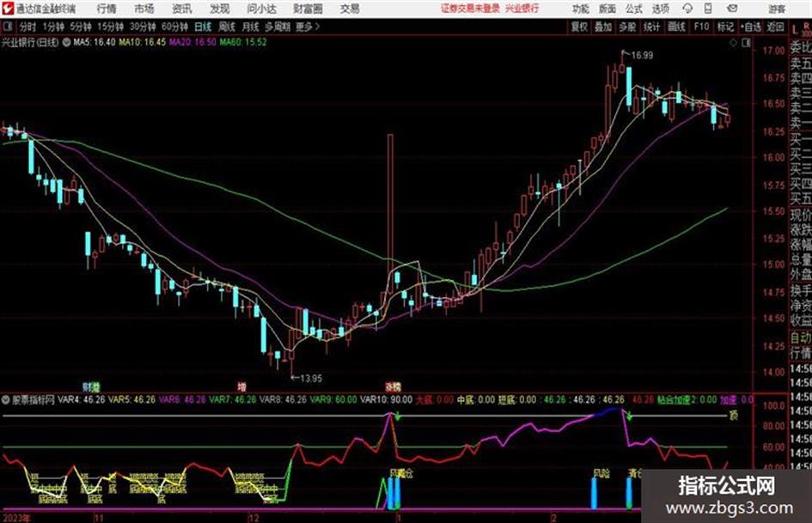This screenshot has width=812, height=523.
Task: Click the panel layout icon left of 分时
Action: point(7,27)
